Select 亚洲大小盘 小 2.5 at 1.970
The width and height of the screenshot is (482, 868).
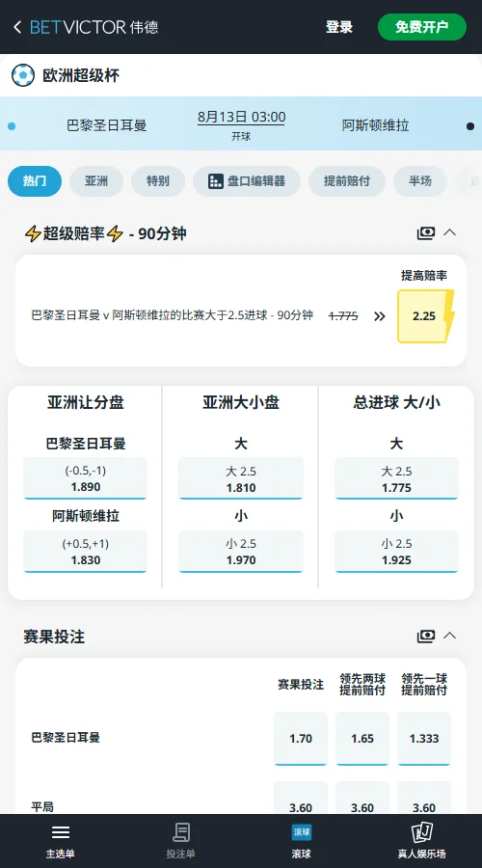tap(241, 552)
